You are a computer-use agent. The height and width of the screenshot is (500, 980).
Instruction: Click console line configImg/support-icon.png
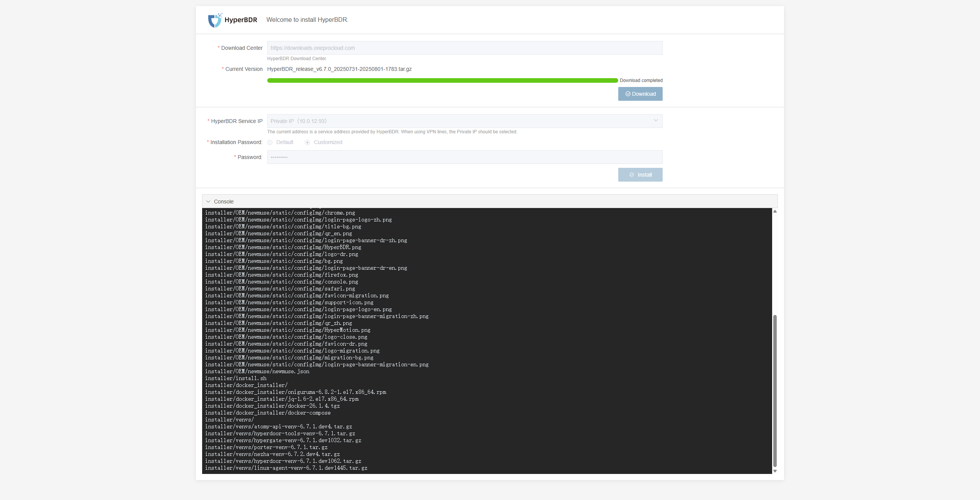289,302
